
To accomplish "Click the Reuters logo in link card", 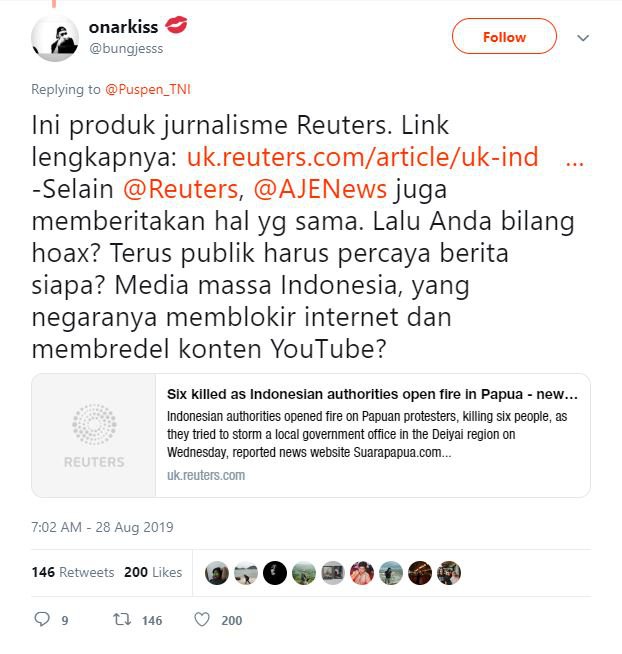I will [x=94, y=435].
